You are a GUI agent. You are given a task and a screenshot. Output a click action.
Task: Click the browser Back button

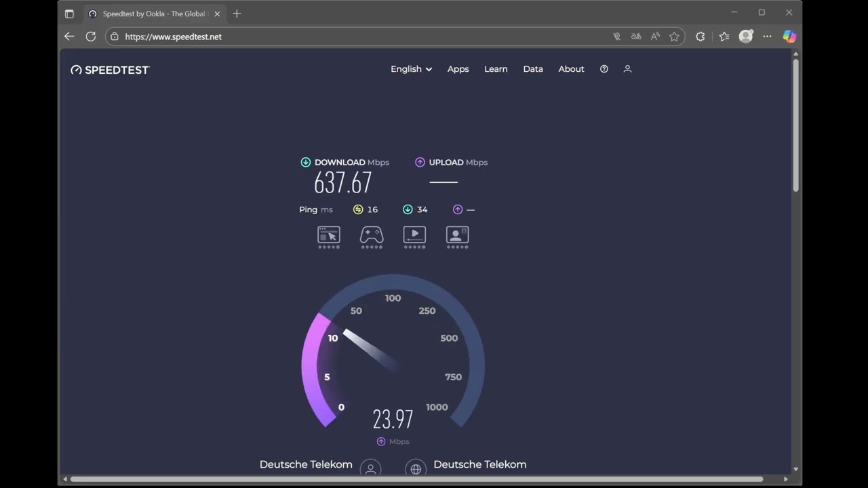tap(69, 37)
